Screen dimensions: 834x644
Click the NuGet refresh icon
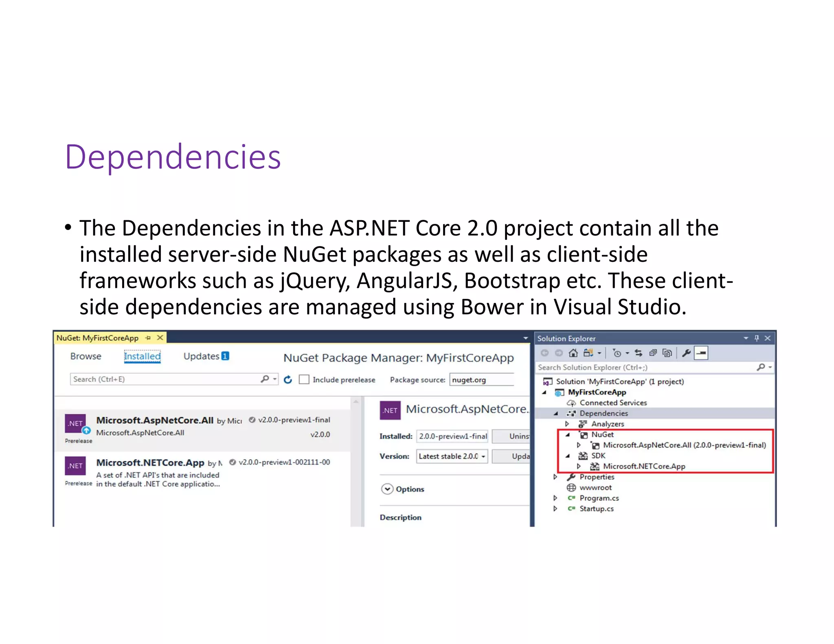click(x=288, y=379)
